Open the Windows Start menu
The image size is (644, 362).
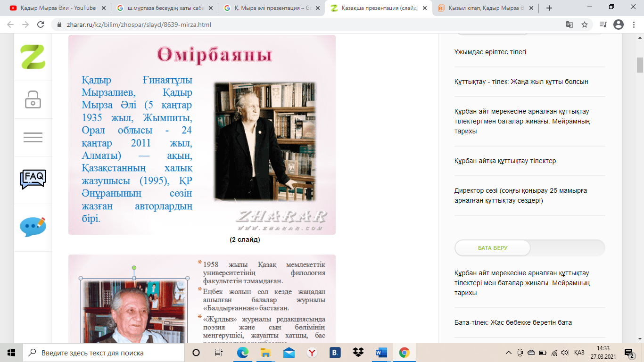pyautogui.click(x=11, y=353)
